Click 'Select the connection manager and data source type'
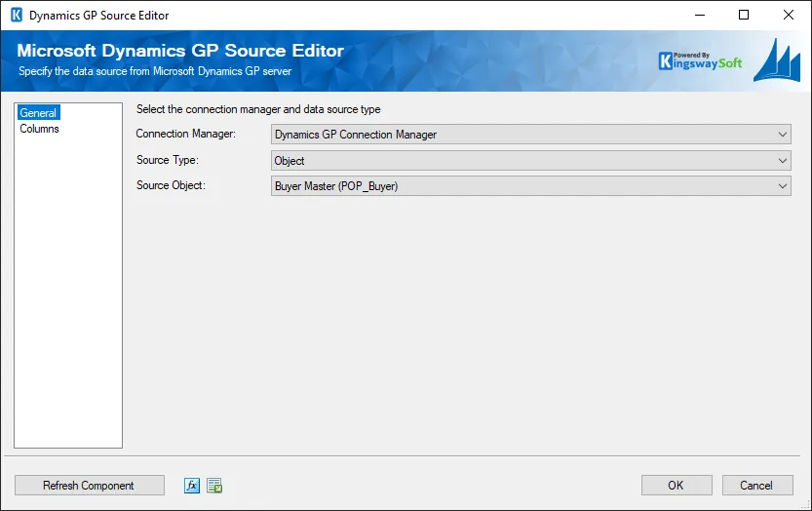 coord(258,109)
